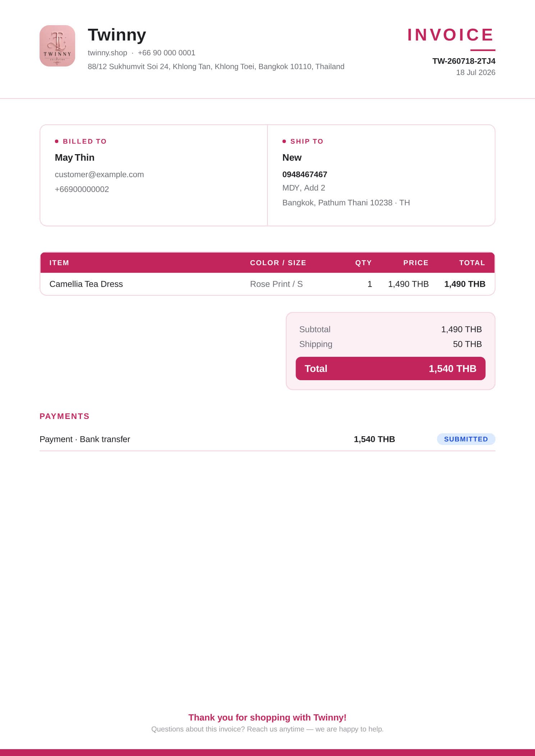Click the customer@example.com email address

99,175
